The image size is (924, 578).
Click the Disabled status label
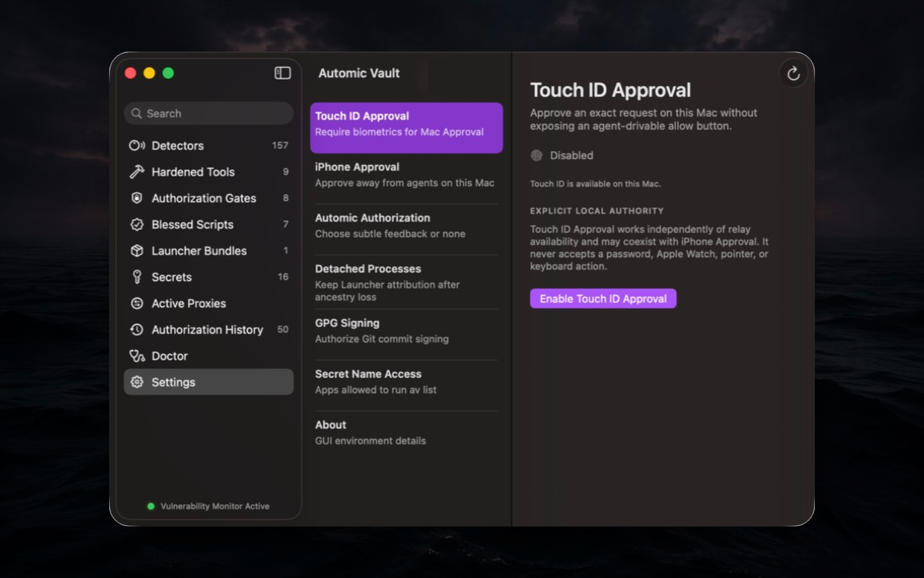click(571, 155)
